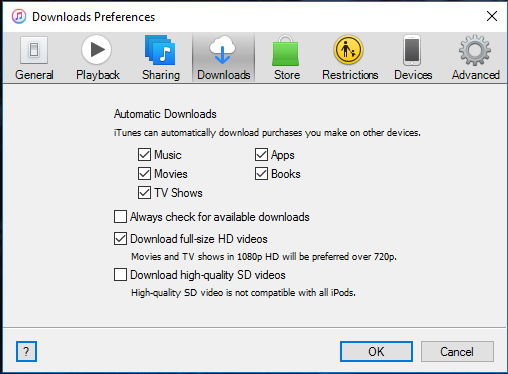Open the Store shopping bag icon
Viewport: 508px width, 374px height.
tap(286, 50)
